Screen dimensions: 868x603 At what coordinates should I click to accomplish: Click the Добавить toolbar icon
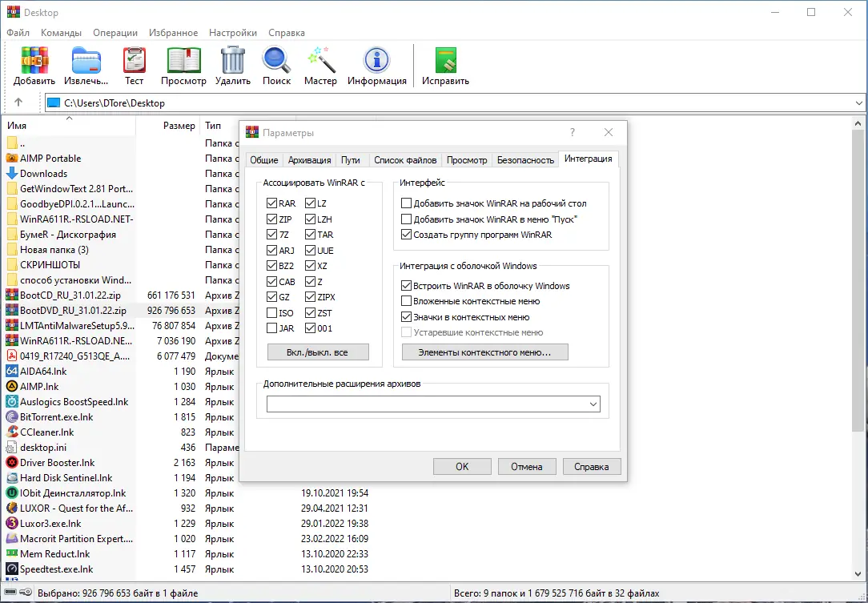(34, 60)
